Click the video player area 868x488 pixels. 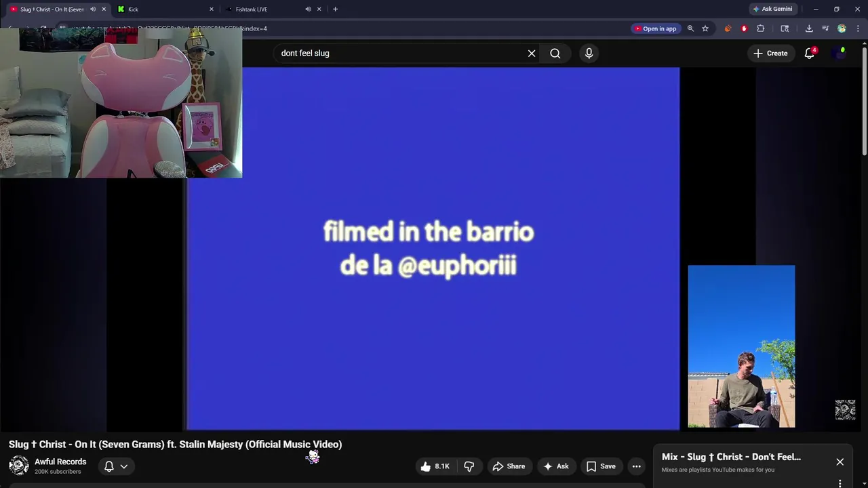point(433,249)
